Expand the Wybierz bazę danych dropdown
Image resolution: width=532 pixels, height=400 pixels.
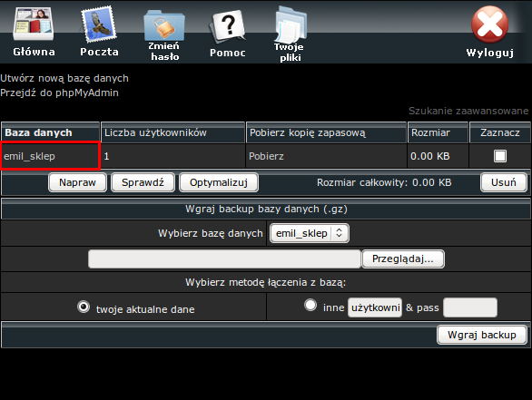point(310,233)
